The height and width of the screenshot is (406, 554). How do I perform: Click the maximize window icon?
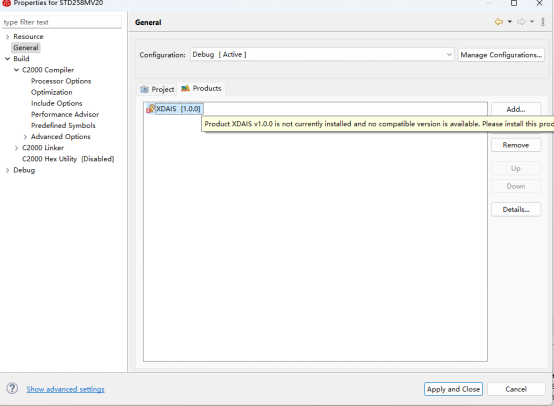(x=514, y=3)
